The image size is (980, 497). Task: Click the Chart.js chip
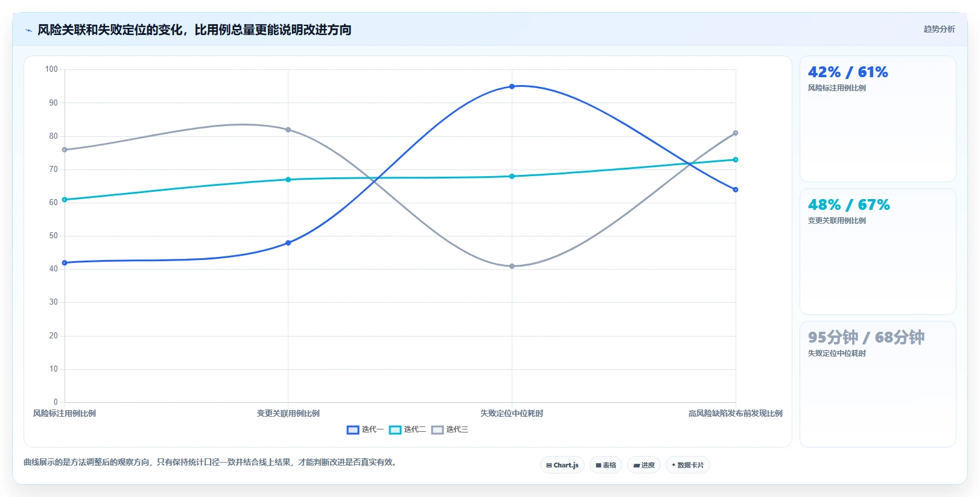[x=562, y=465]
